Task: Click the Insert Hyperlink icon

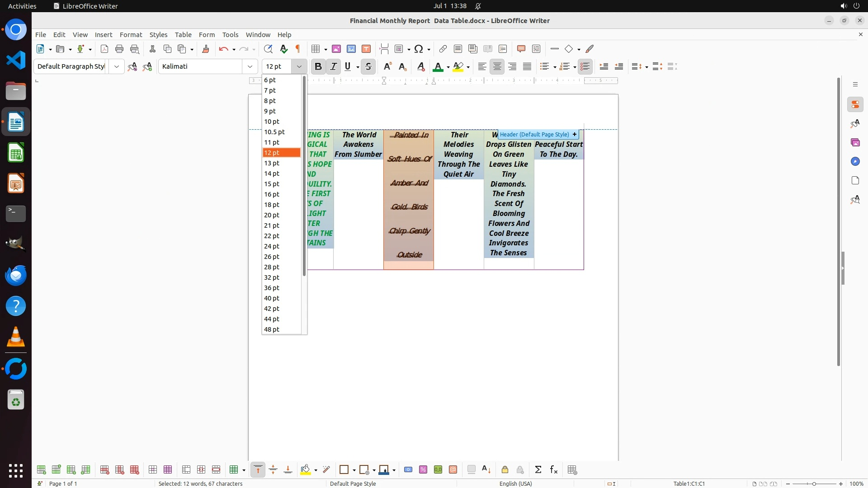Action: [443, 49]
